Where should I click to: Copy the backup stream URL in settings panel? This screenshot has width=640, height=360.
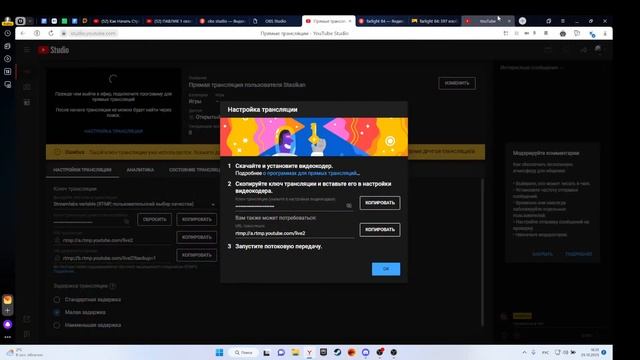click(x=197, y=255)
